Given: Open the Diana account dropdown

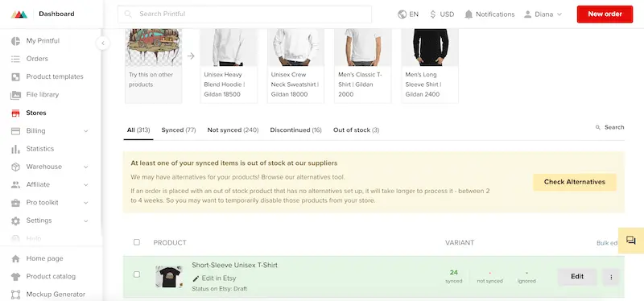Looking at the screenshot, I should (543, 14).
